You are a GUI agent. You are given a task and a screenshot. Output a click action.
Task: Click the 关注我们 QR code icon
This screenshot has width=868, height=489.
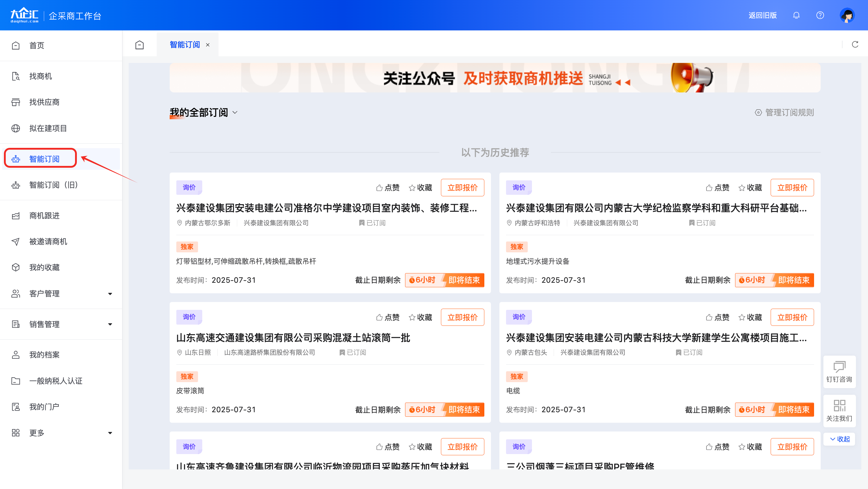click(x=839, y=406)
